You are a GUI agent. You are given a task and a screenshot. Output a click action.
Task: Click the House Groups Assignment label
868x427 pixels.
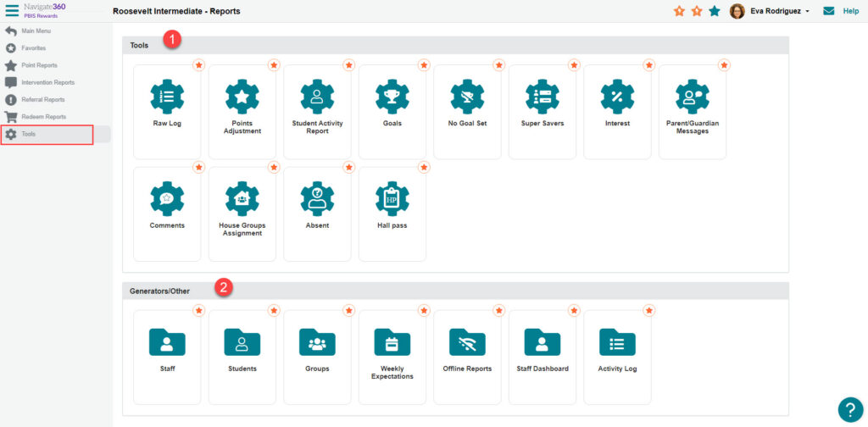click(x=242, y=230)
